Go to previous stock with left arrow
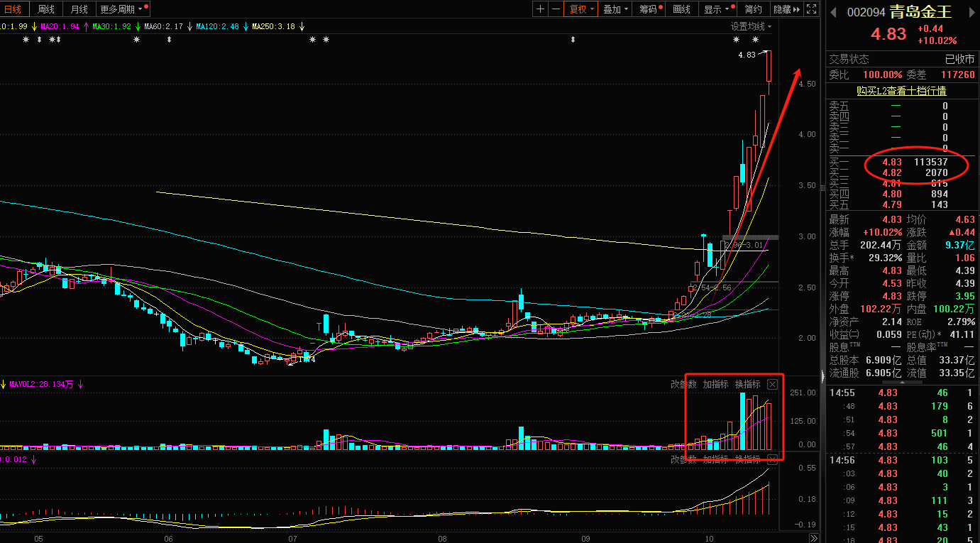This screenshot has width=980, height=543. [834, 12]
